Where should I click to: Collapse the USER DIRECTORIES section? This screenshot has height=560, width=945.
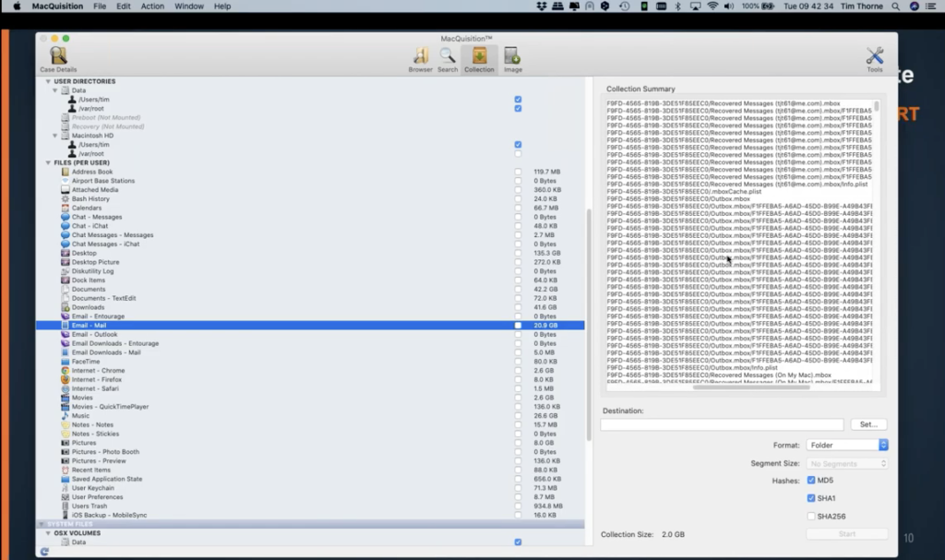point(48,81)
